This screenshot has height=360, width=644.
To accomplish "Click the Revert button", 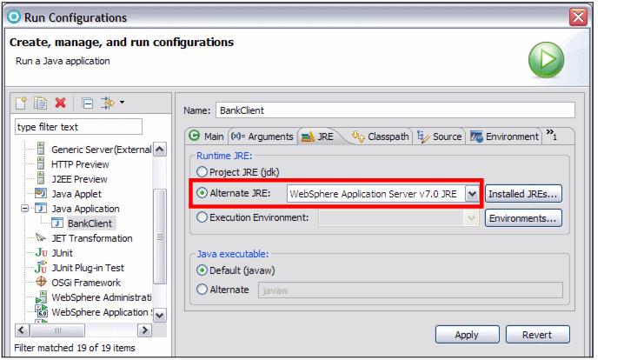I will coord(538,335).
